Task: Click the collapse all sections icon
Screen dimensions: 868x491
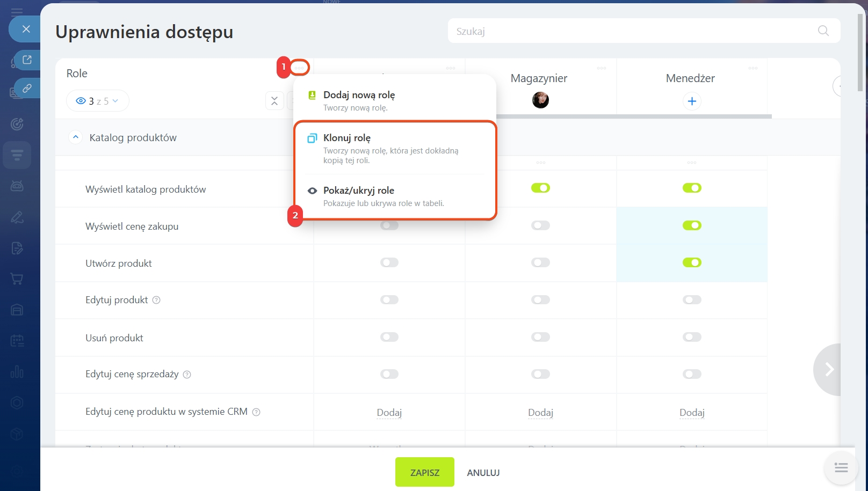Action: pos(274,101)
